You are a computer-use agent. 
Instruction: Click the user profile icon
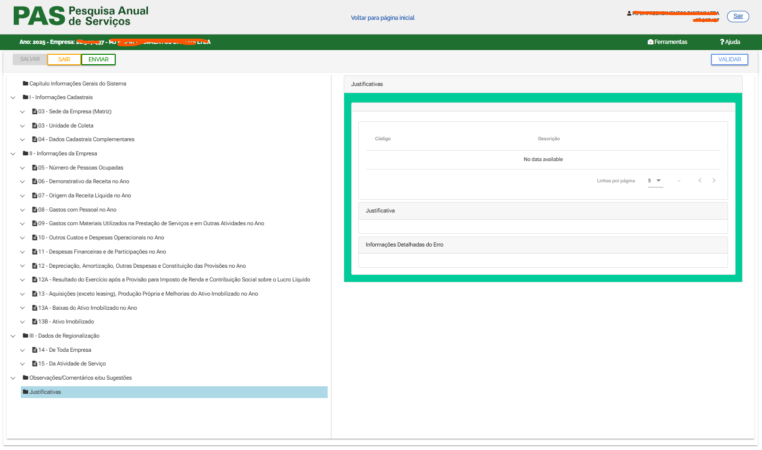(x=629, y=14)
